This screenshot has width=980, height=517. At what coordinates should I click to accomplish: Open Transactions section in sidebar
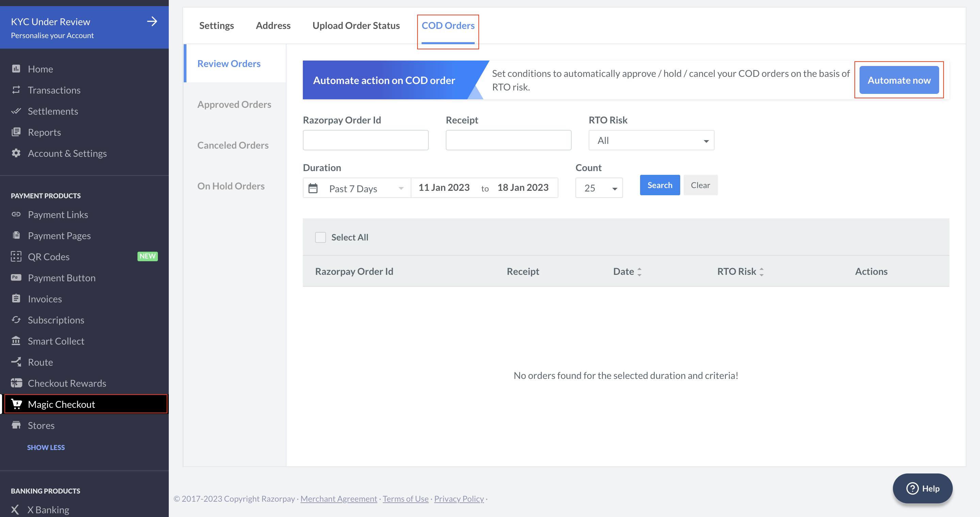tap(54, 89)
